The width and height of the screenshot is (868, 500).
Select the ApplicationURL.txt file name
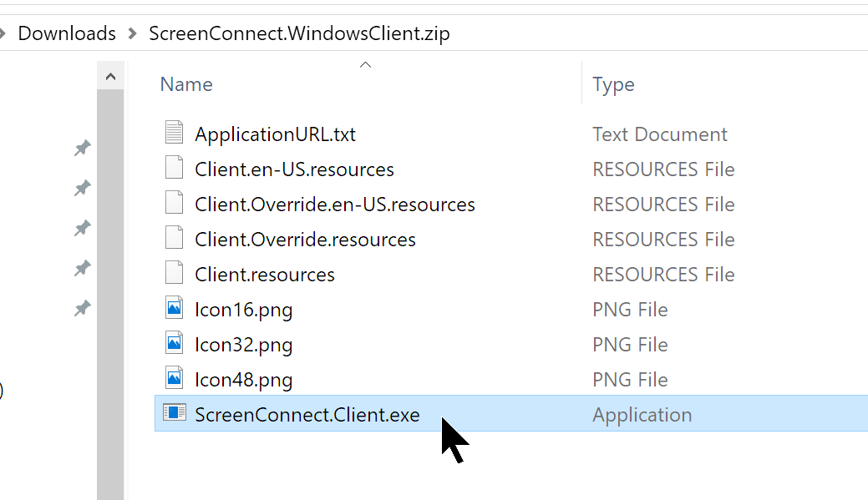point(275,134)
